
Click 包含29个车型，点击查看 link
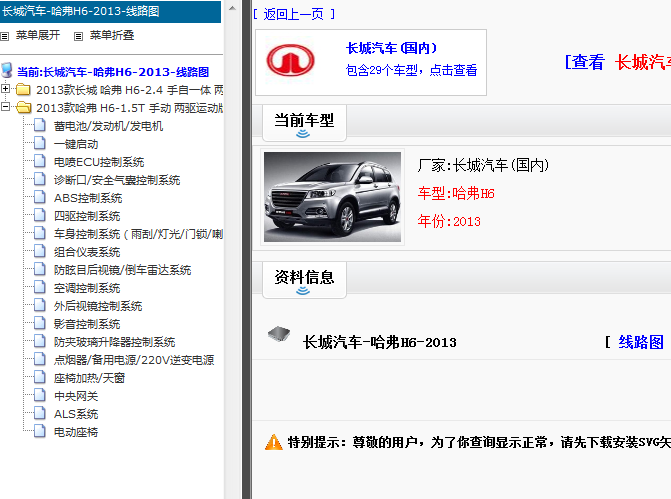click(x=411, y=70)
